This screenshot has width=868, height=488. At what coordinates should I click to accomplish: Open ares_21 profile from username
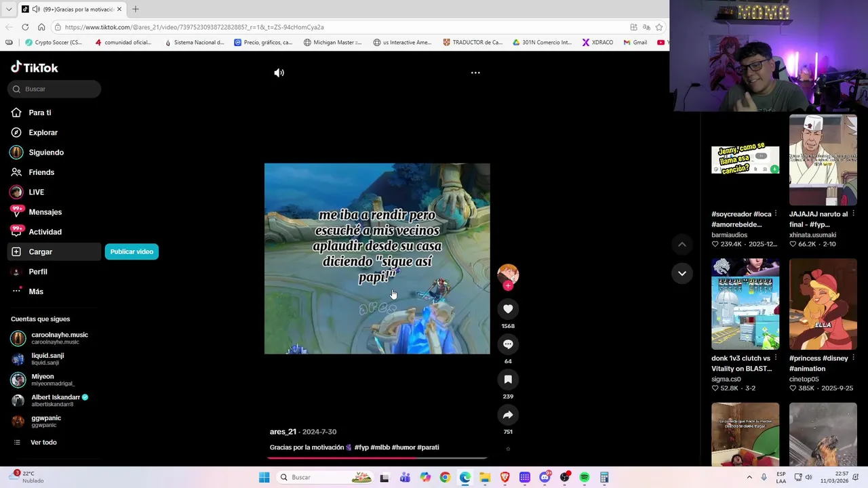click(283, 432)
